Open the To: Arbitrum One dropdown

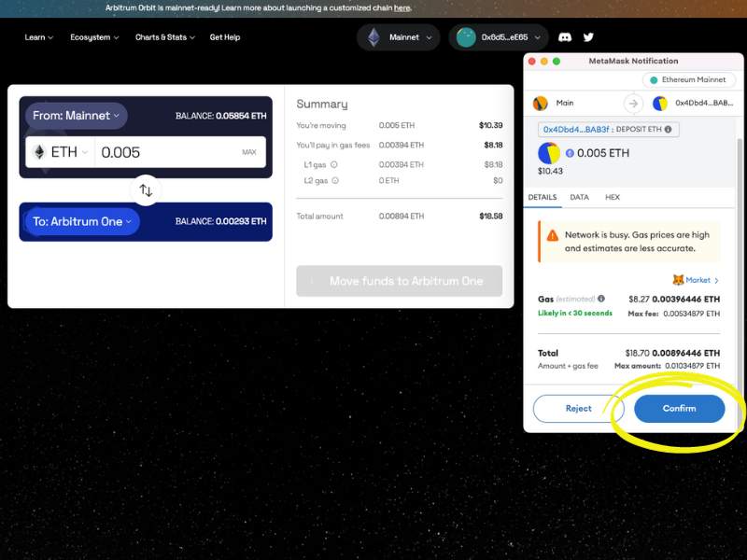(82, 221)
